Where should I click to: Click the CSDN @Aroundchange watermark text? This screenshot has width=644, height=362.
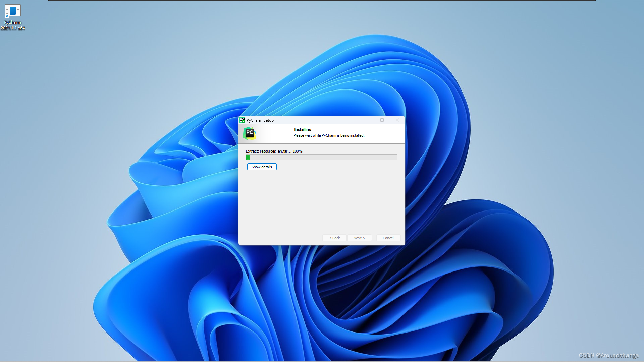tap(608, 355)
